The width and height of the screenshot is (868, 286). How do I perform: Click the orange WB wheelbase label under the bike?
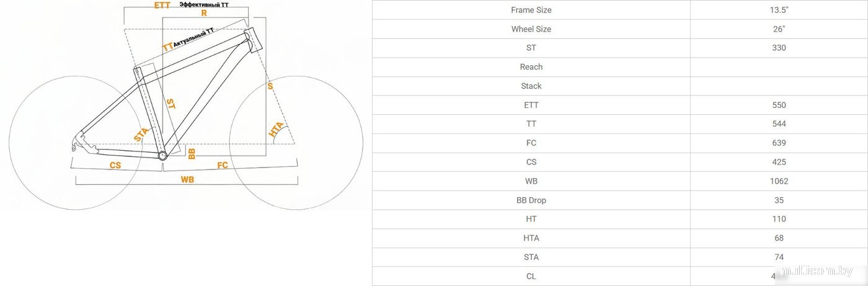(187, 179)
